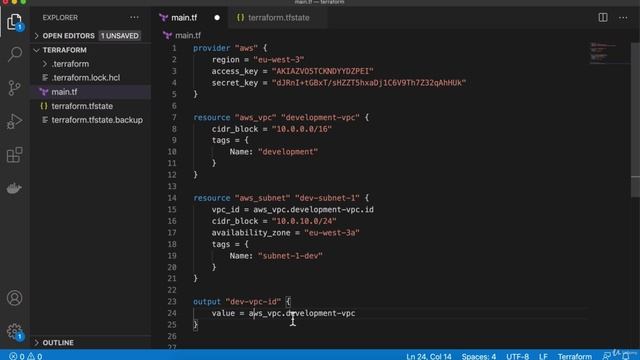The height and width of the screenshot is (360, 640).
Task: Click the secret_key line
Action: click(339, 83)
